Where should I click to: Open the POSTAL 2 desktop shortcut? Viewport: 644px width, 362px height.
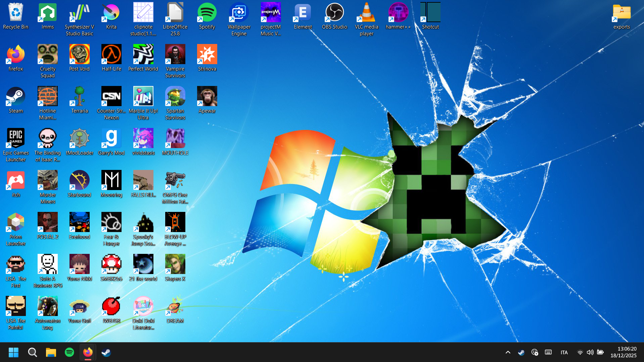[x=47, y=226]
